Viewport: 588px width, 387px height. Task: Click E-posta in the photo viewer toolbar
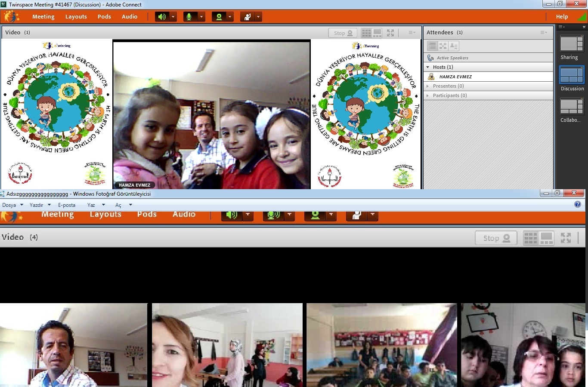(67, 205)
